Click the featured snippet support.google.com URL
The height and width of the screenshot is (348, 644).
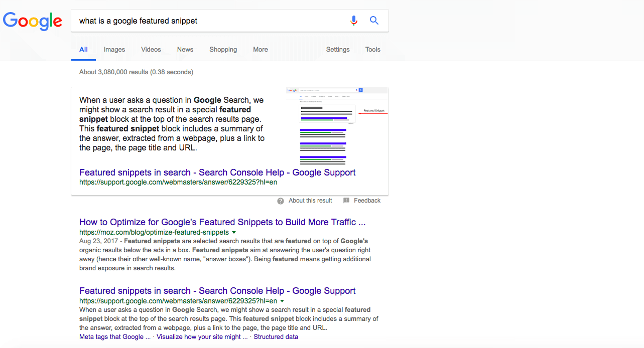click(178, 183)
